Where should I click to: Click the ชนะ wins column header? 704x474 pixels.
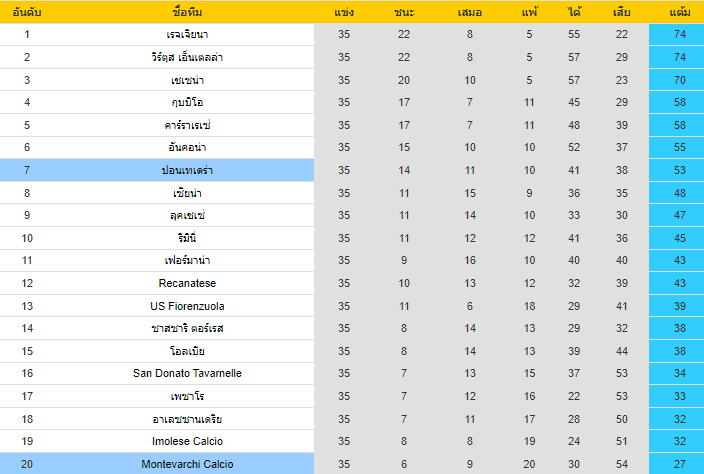(x=404, y=12)
